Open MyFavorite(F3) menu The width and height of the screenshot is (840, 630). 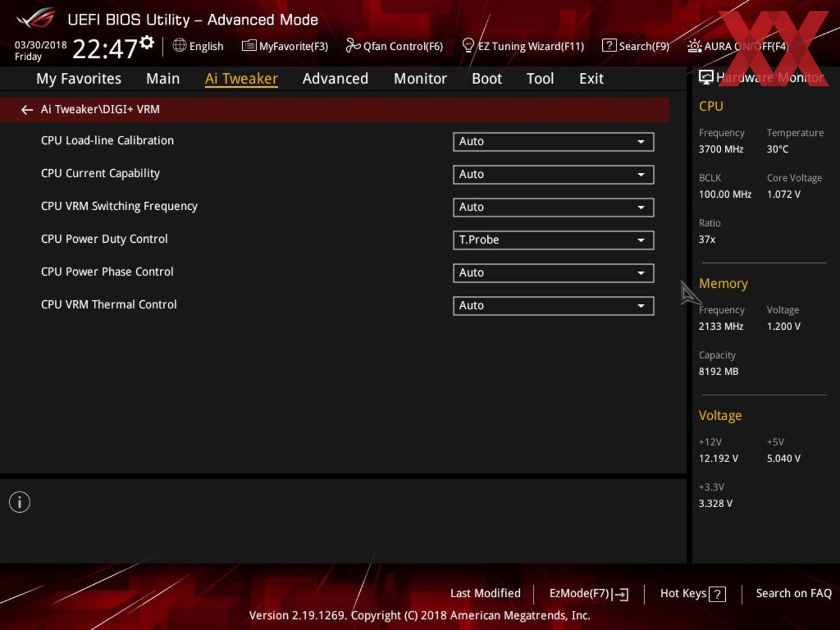[293, 46]
